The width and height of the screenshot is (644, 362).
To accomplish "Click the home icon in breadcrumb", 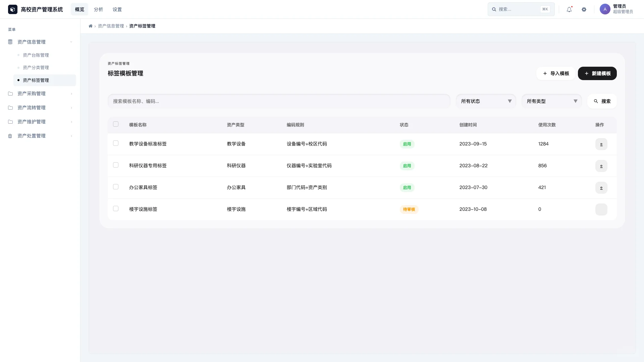I will tap(91, 26).
